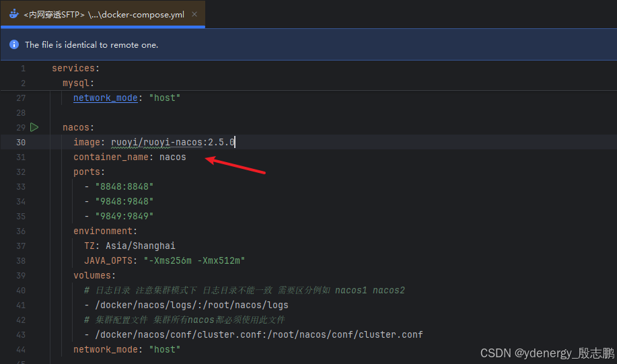Run the nacos service using the green gutter arrow

pos(34,127)
